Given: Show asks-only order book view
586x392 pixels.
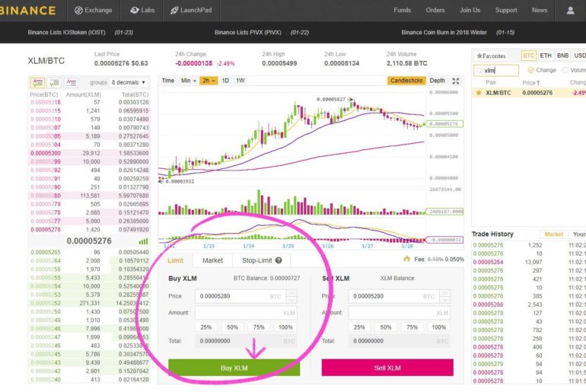Looking at the screenshot, I should click(71, 82).
